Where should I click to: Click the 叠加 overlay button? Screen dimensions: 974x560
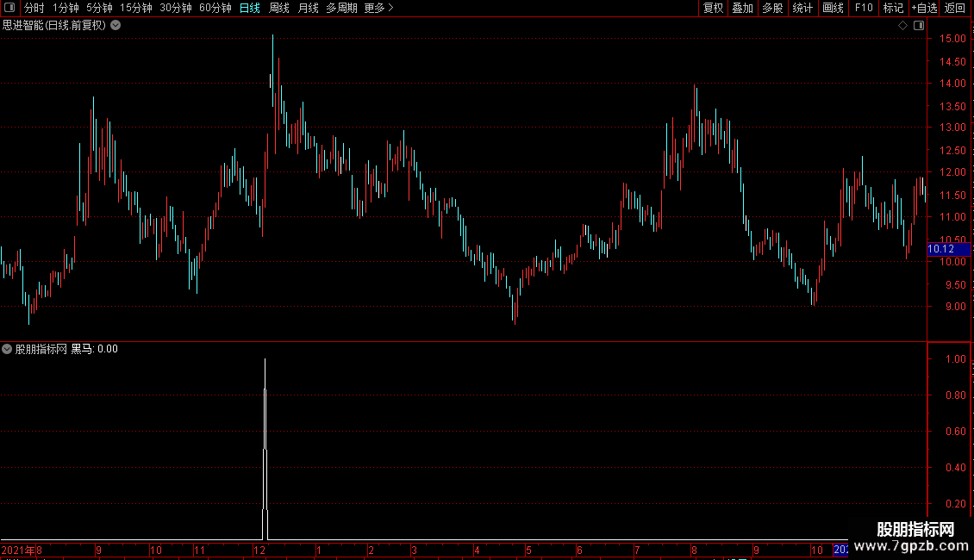(743, 8)
